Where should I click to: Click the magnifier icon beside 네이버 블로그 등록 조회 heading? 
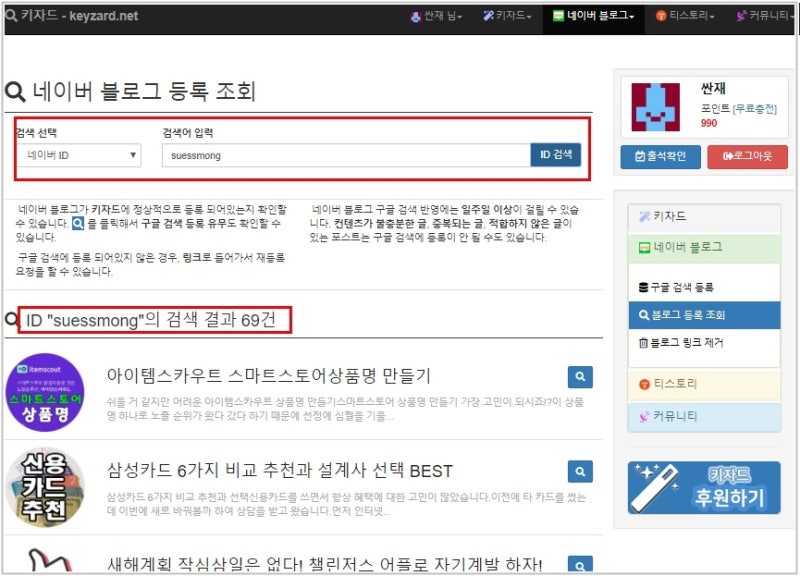pos(15,92)
